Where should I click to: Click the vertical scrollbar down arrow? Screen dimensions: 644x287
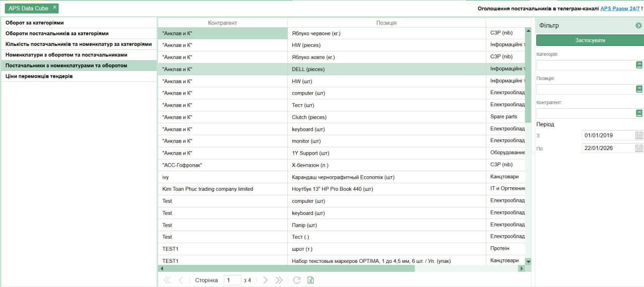coord(528,261)
